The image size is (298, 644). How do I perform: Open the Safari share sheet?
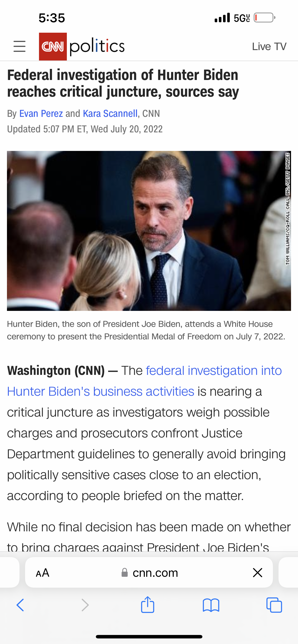(148, 605)
